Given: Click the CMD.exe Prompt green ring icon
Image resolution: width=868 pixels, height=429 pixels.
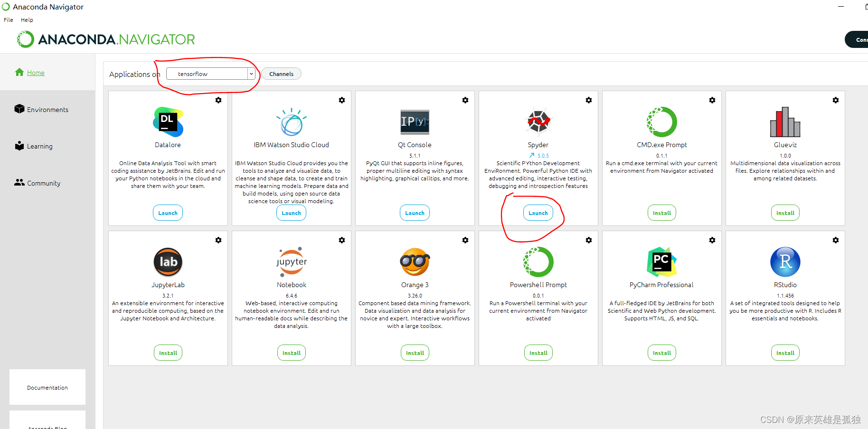Looking at the screenshot, I should (662, 122).
